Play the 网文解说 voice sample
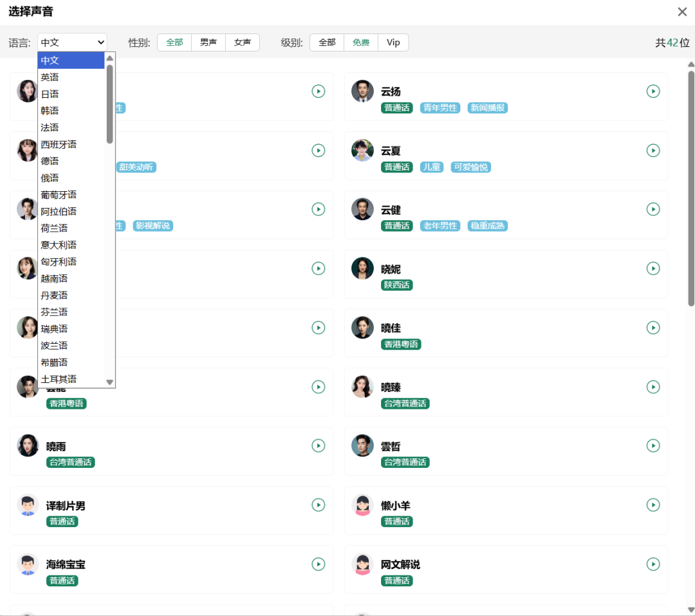 [653, 564]
